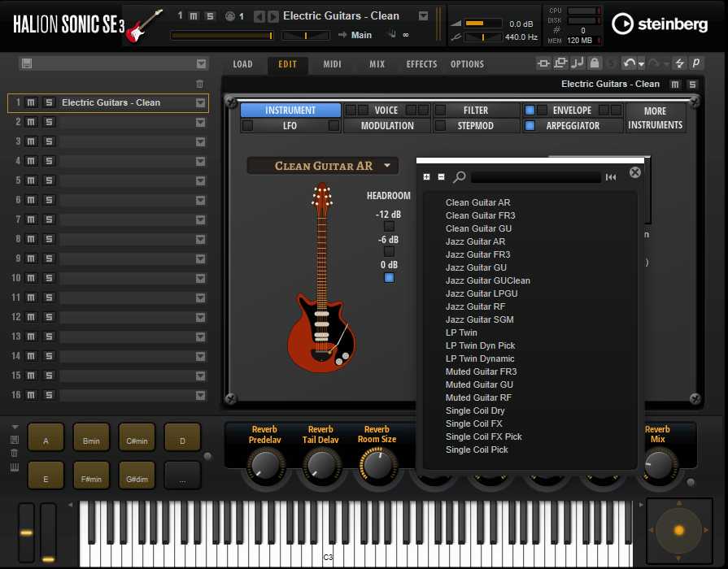Click the trash icon above slot rack

click(199, 84)
